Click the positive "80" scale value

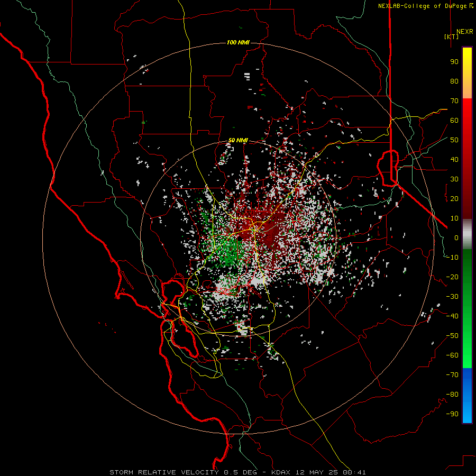tap(454, 81)
